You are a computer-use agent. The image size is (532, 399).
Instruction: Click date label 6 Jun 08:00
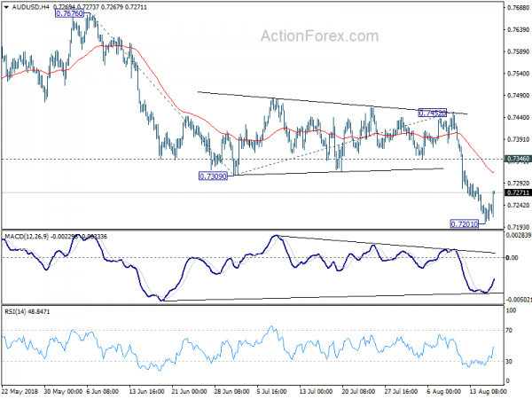coord(103,392)
